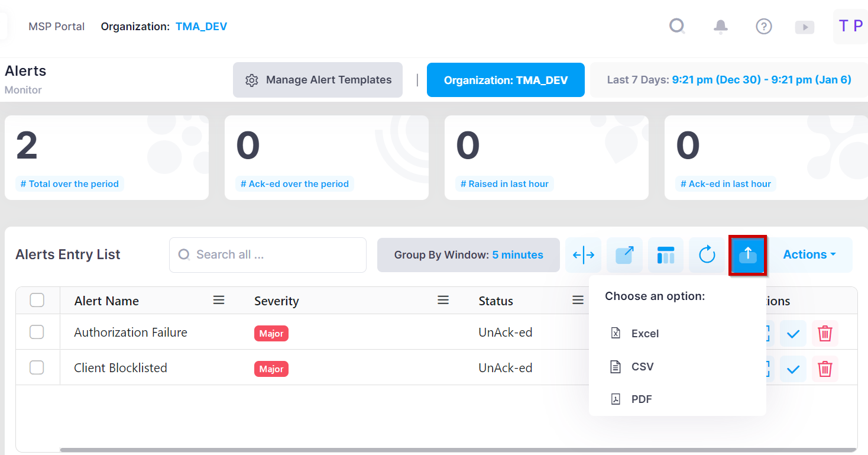Refresh the alerts list
The image size is (868, 455).
click(x=707, y=255)
